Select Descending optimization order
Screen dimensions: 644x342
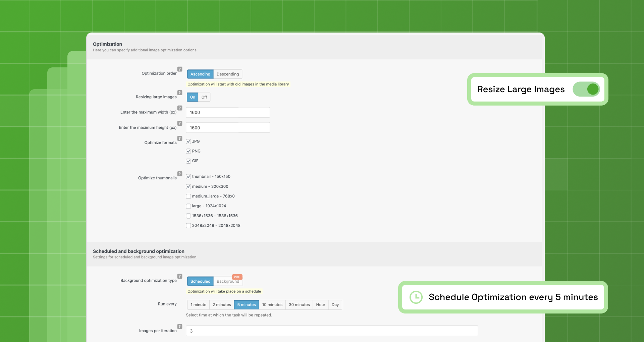tap(228, 74)
